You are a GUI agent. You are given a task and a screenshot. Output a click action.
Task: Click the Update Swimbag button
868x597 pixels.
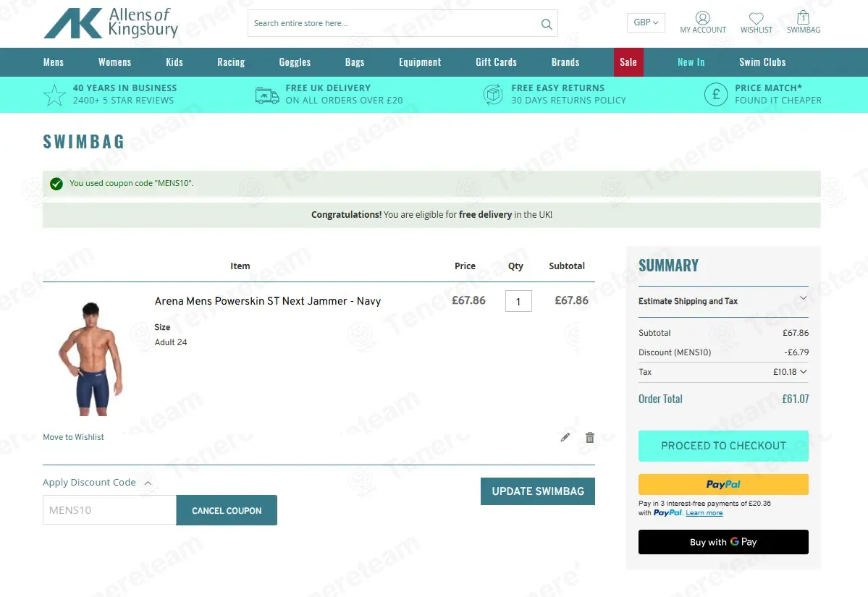[x=537, y=491]
